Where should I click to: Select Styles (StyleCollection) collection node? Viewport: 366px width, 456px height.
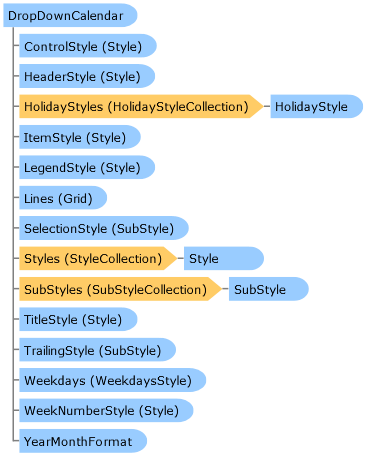(x=98, y=258)
